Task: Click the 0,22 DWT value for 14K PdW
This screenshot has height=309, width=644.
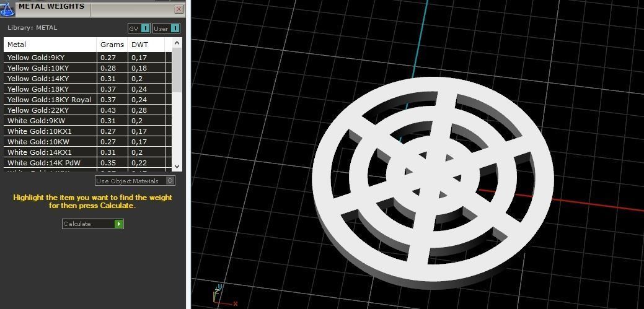Action: [x=139, y=163]
